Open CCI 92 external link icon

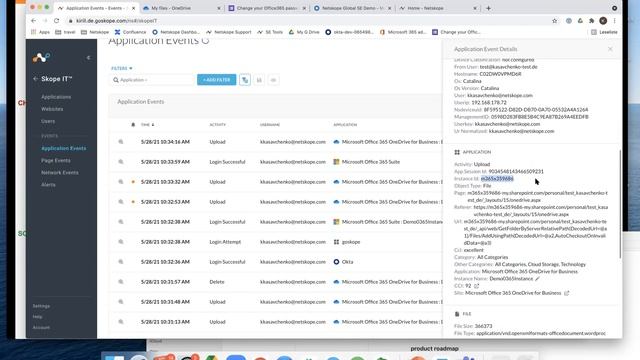476,286
